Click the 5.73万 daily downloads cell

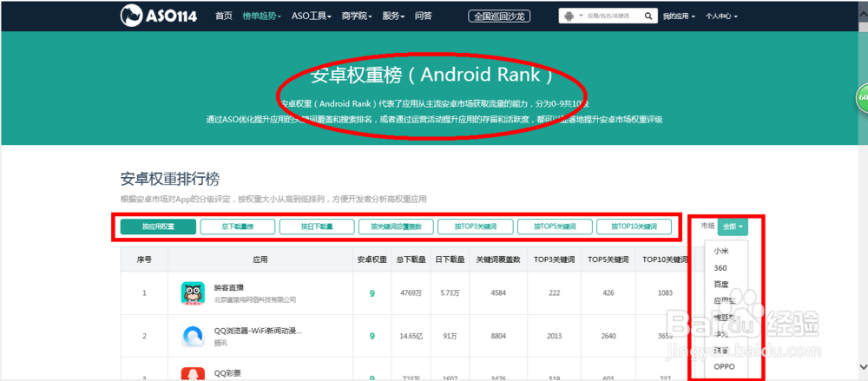coord(450,293)
